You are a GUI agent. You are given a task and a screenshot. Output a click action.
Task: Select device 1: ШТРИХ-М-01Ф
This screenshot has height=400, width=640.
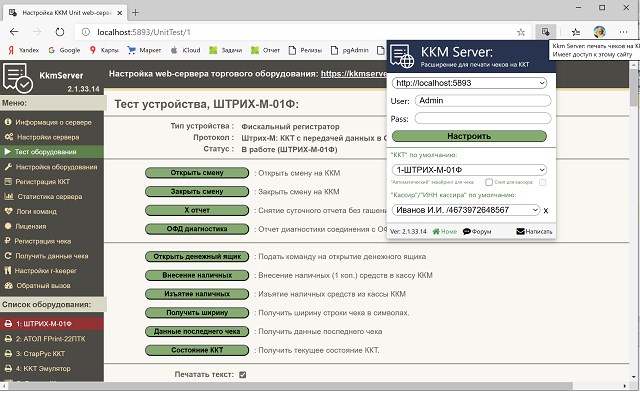tap(52, 324)
